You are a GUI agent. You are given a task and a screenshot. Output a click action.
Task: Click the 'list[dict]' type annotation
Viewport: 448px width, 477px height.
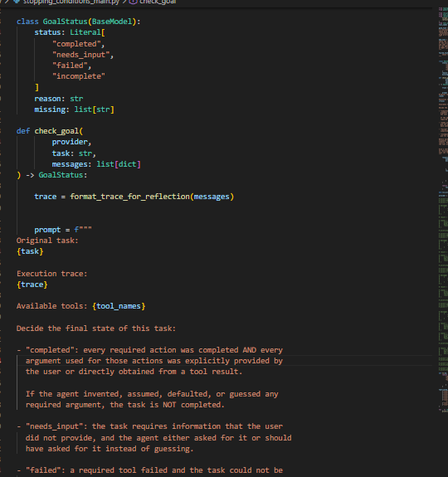pos(119,164)
